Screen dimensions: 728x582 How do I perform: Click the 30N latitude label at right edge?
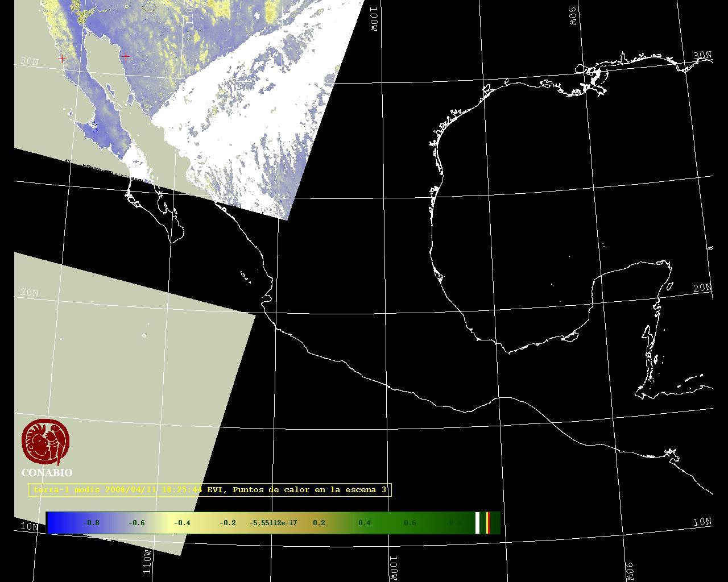[703, 56]
